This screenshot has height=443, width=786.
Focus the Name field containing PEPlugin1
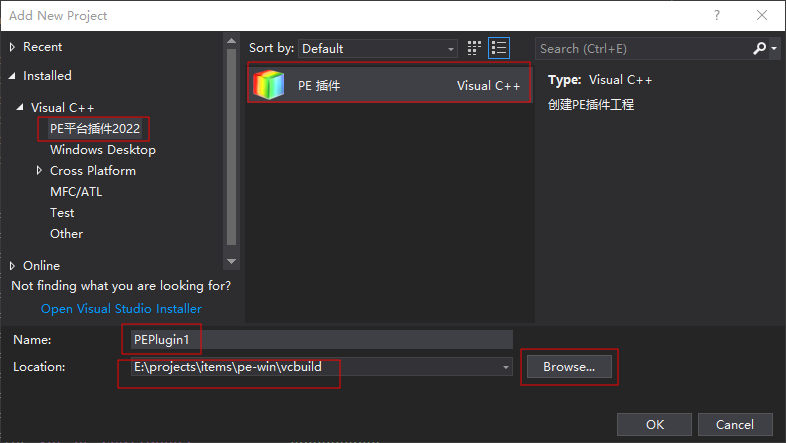(x=321, y=340)
